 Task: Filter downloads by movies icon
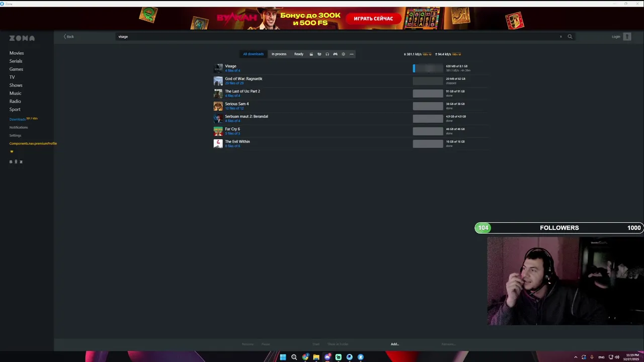tap(311, 54)
